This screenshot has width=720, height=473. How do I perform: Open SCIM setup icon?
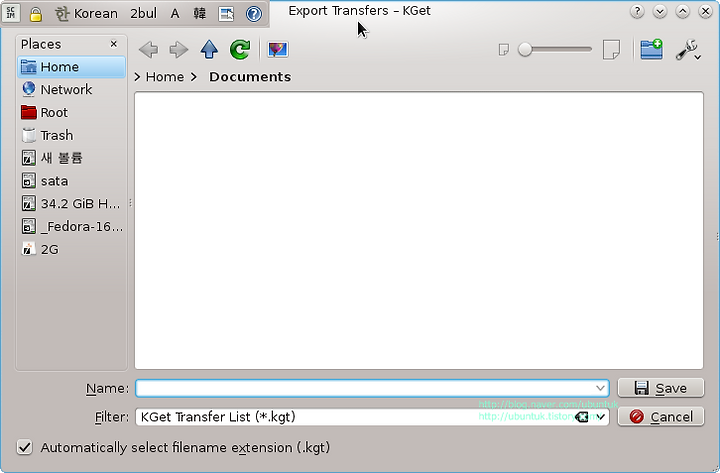226,14
